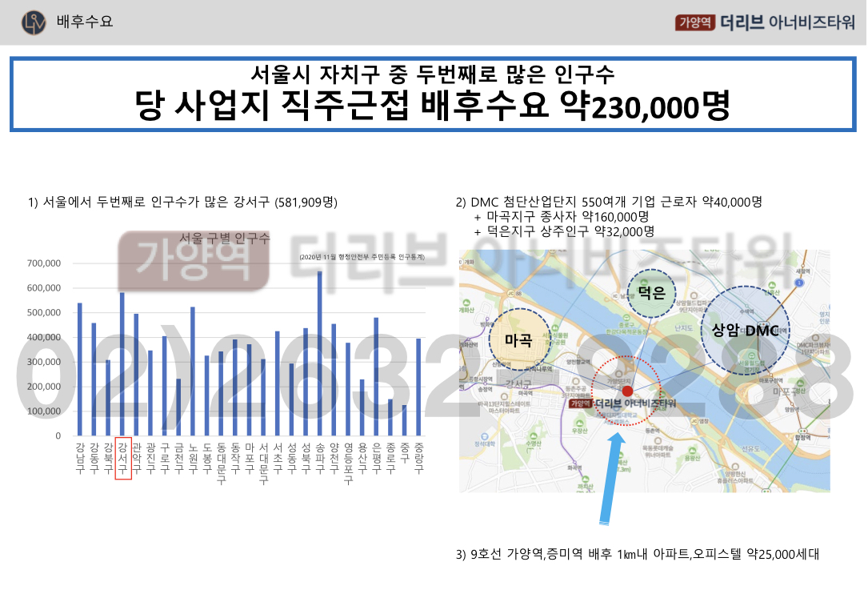Click the 동대문구 x-axis label
868x614 pixels.
click(222, 464)
